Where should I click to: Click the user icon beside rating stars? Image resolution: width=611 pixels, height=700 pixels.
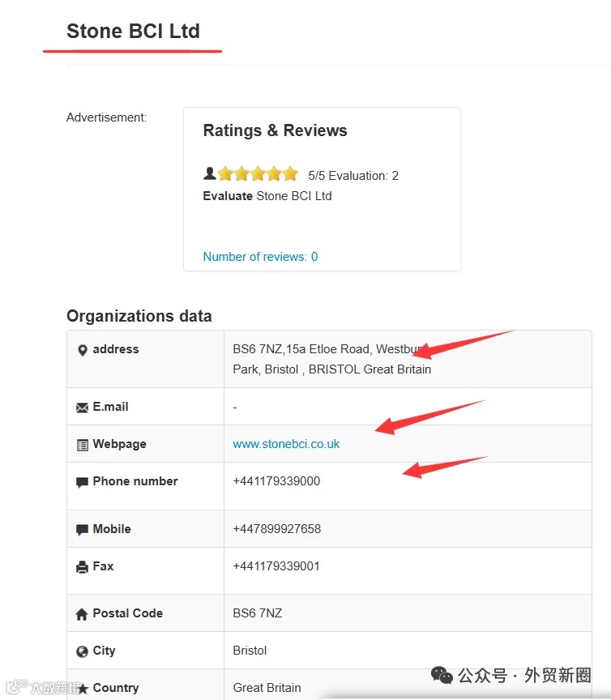pyautogui.click(x=210, y=173)
